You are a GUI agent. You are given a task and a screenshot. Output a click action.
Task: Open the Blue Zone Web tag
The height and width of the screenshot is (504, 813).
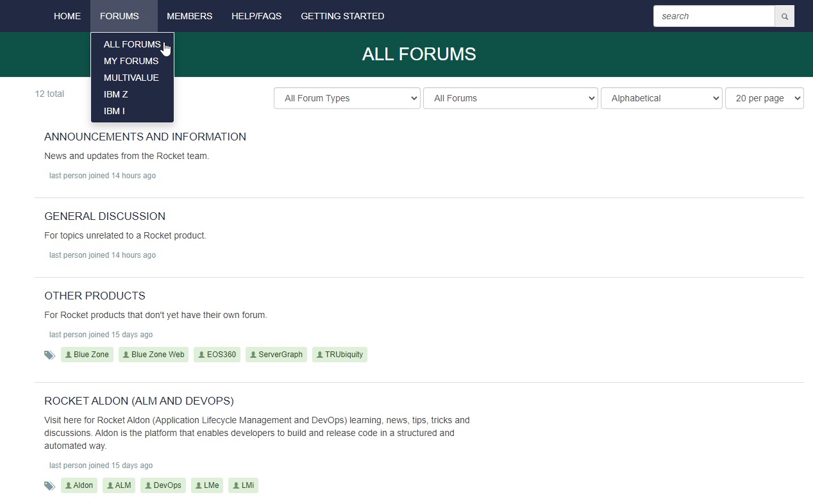pyautogui.click(x=153, y=355)
